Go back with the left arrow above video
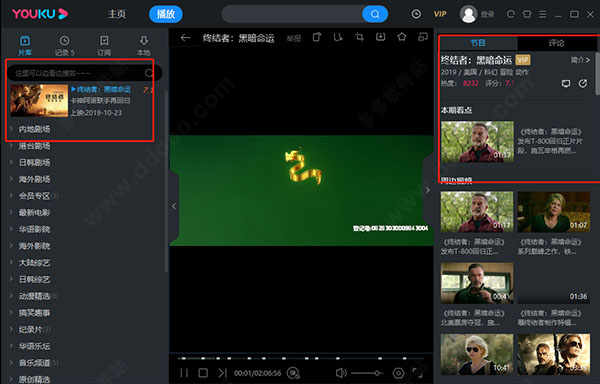The image size is (600, 384). click(x=185, y=37)
